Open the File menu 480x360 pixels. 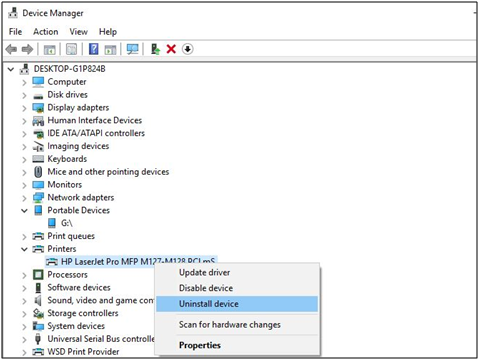pos(15,32)
